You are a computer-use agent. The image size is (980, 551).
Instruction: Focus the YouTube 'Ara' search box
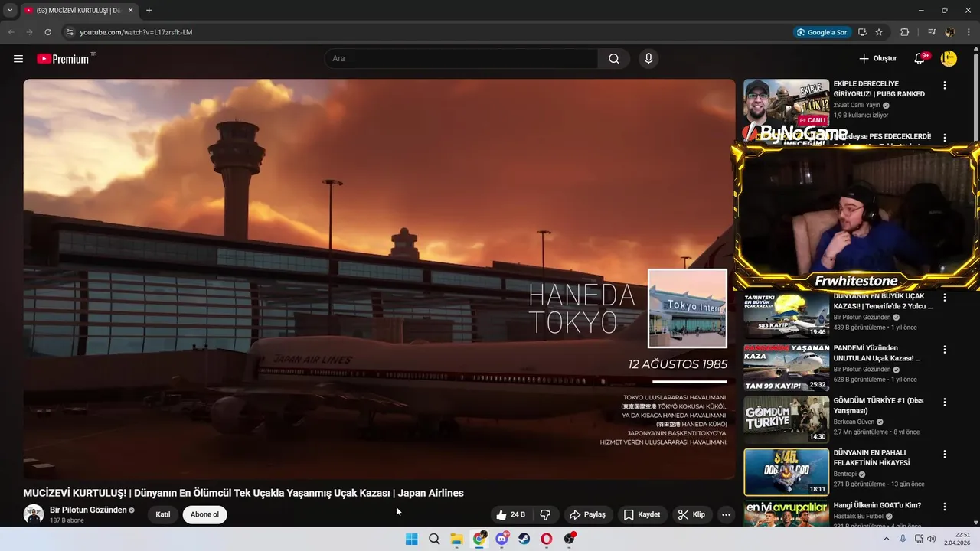click(462, 59)
